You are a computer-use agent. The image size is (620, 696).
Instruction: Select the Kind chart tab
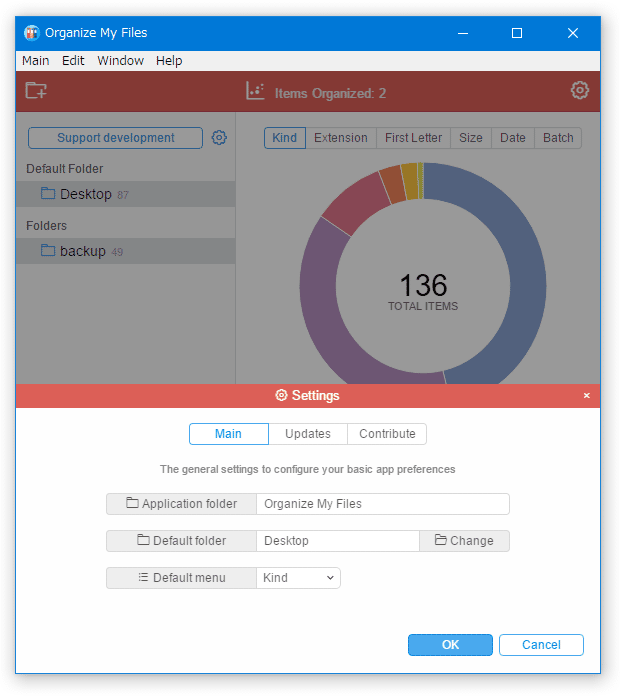[284, 138]
